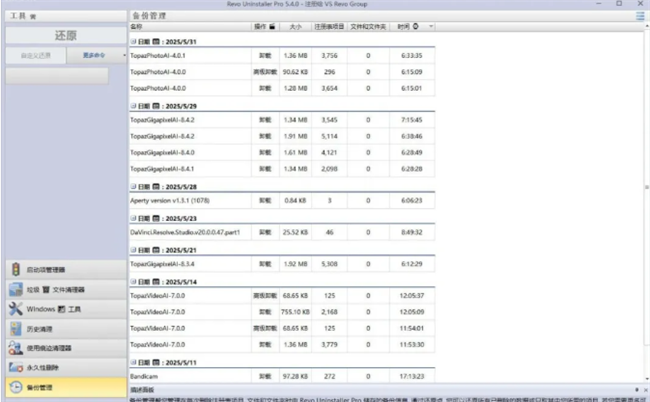This screenshot has width=650, height=402.
Task: Open the Junk Files Cleaner icon
Action: tap(16, 289)
